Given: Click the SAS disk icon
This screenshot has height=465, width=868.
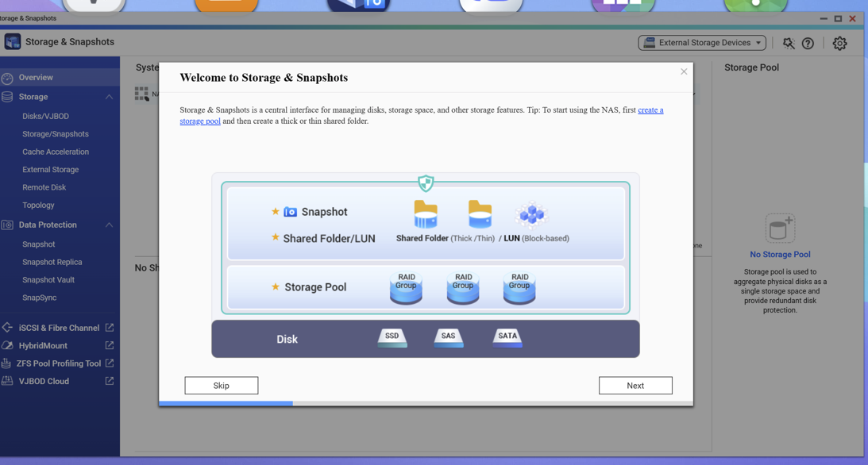Looking at the screenshot, I should pyautogui.click(x=449, y=337).
